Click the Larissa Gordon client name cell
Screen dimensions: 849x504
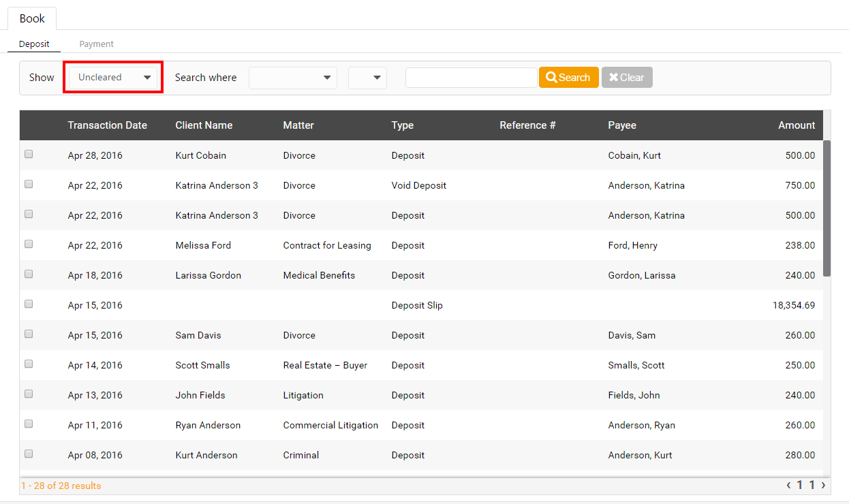[209, 275]
